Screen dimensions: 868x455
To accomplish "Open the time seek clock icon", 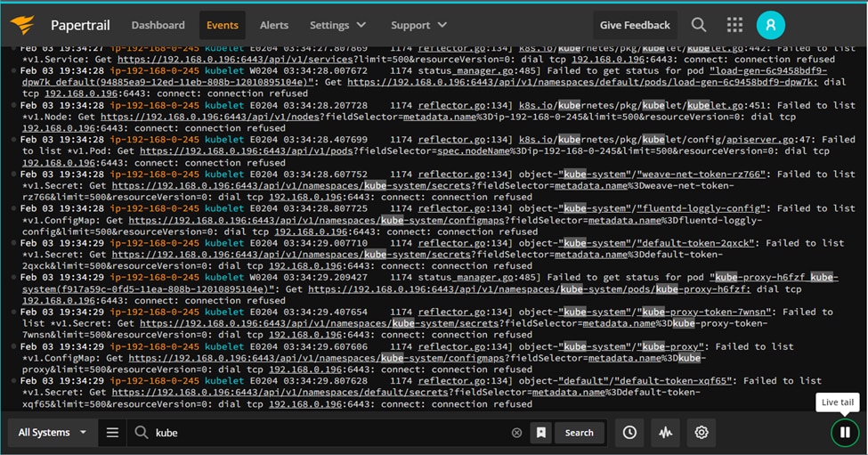I will (629, 433).
